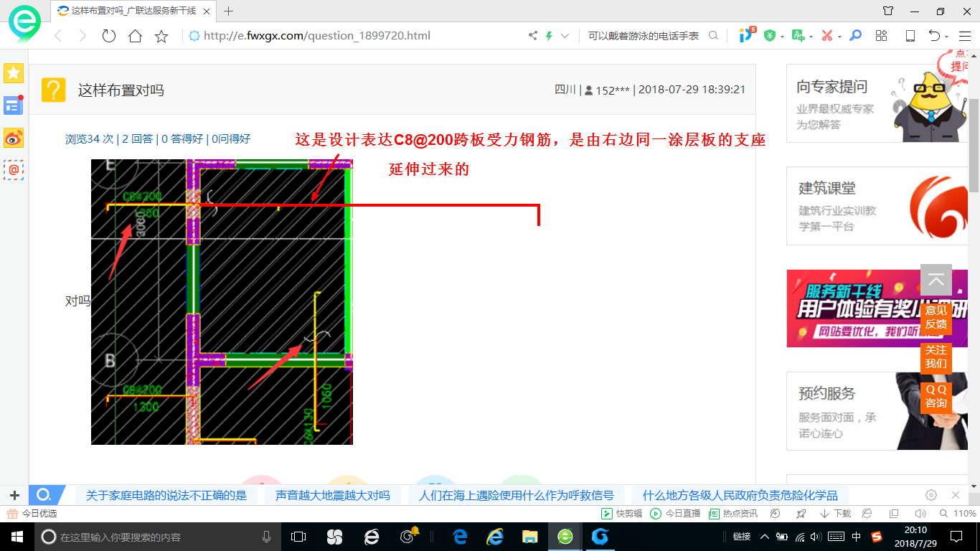Open the green shield payment protection icon

coord(770,35)
